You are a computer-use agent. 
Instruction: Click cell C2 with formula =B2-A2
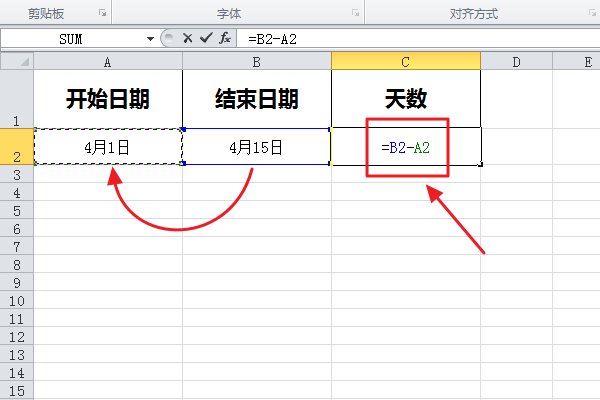[x=405, y=147]
